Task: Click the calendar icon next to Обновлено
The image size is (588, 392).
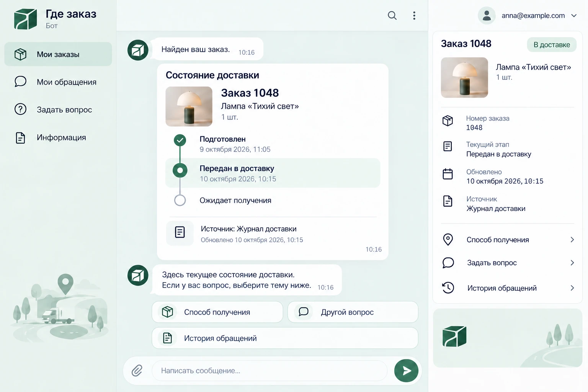Action: coord(448,174)
